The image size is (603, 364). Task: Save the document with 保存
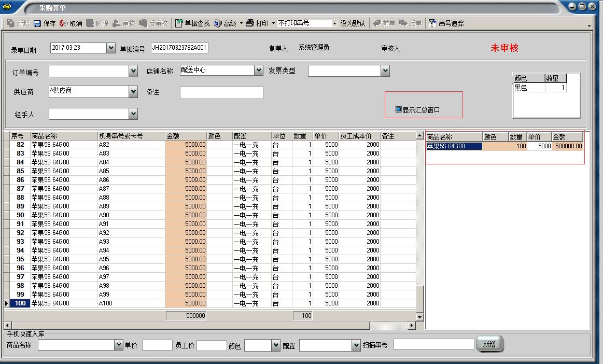tap(45, 23)
